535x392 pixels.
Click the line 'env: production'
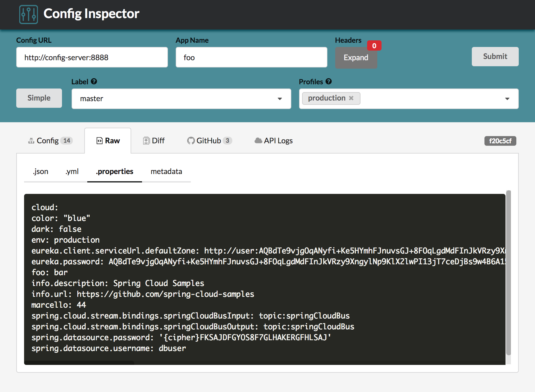click(66, 240)
